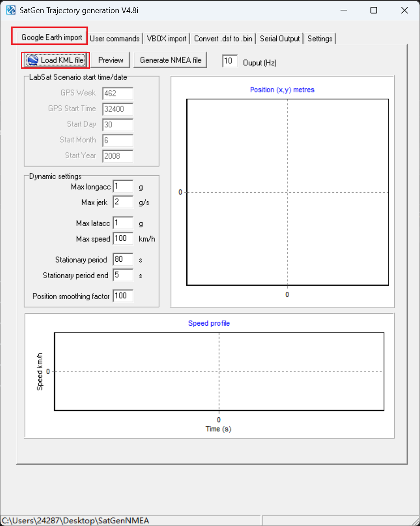Viewport: 420px width, 526px height.
Task: Click the Load KML file button
Action: tap(56, 60)
